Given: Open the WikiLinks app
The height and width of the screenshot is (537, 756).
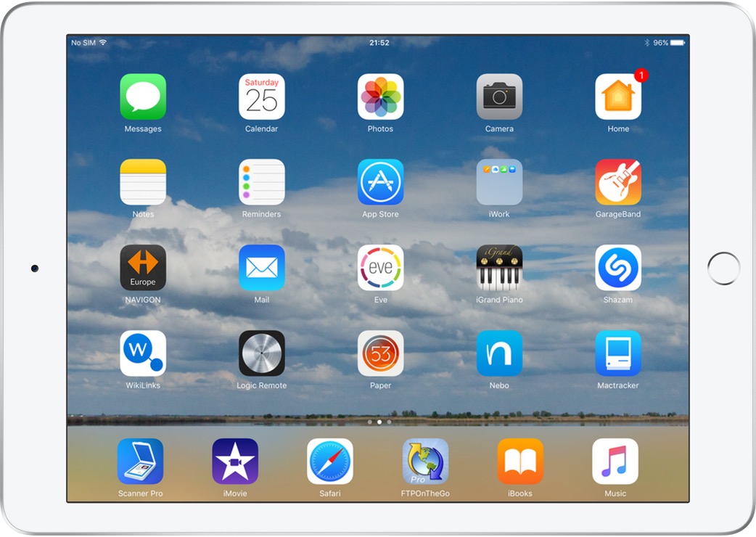Looking at the screenshot, I should [143, 353].
